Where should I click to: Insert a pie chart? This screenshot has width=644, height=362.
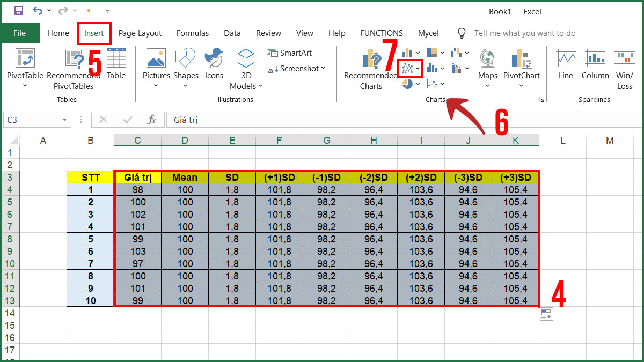[407, 84]
